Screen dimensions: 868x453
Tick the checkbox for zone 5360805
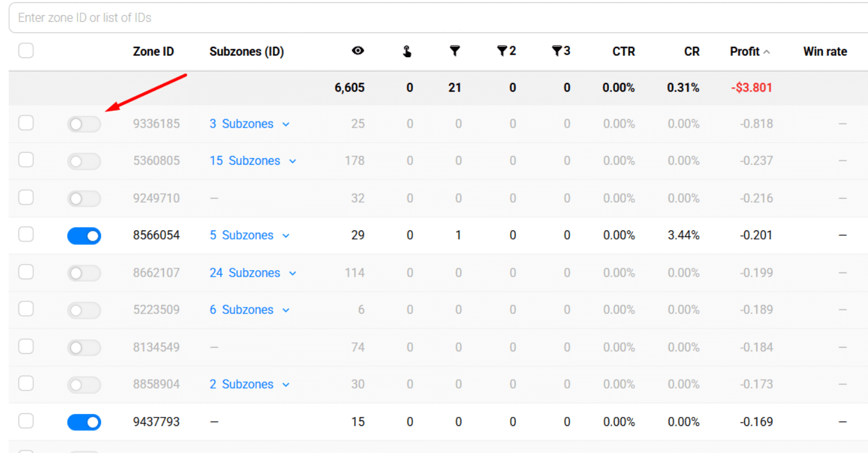tap(26, 160)
